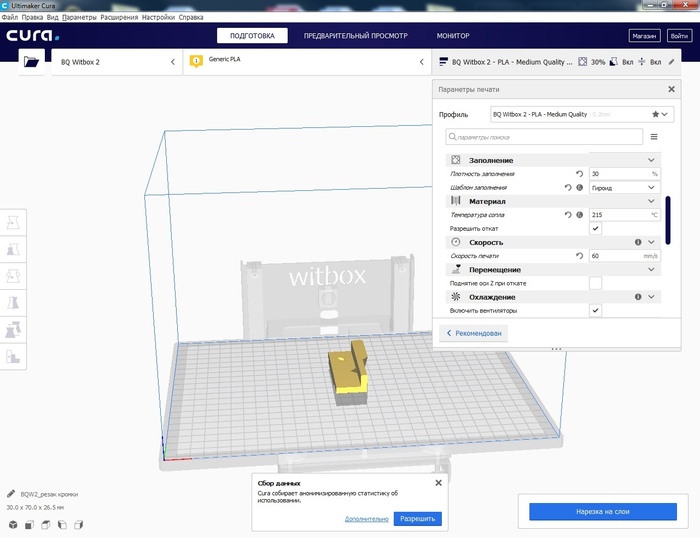Click the 'Нарезка на слои' button
This screenshot has width=700, height=538.
tap(602, 512)
